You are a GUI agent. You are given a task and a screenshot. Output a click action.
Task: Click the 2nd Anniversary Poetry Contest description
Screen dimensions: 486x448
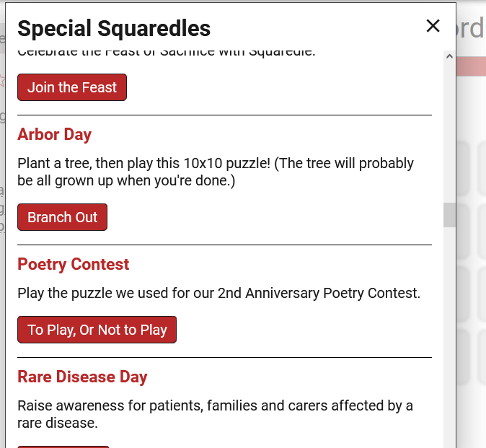(218, 294)
